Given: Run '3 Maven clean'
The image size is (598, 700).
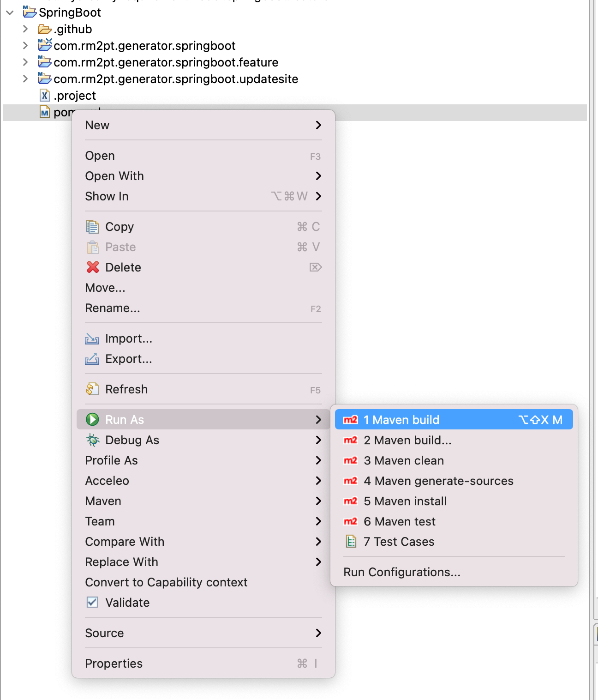Looking at the screenshot, I should (454, 460).
